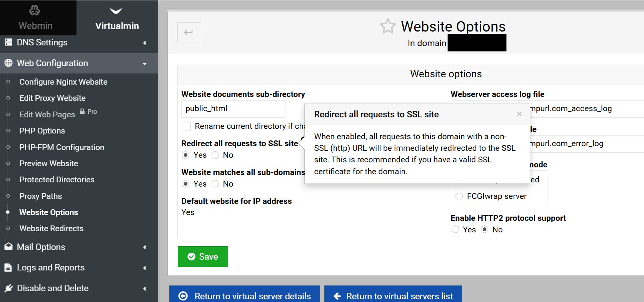Viewport: 644px width, 302px height.
Task: Select Yes for Enable HTTP2 protocol support
Action: tap(455, 230)
